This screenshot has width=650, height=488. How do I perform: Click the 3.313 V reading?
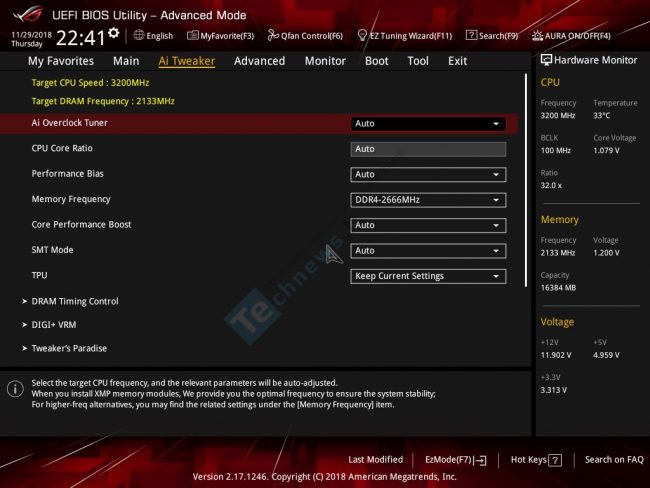pyautogui.click(x=553, y=390)
